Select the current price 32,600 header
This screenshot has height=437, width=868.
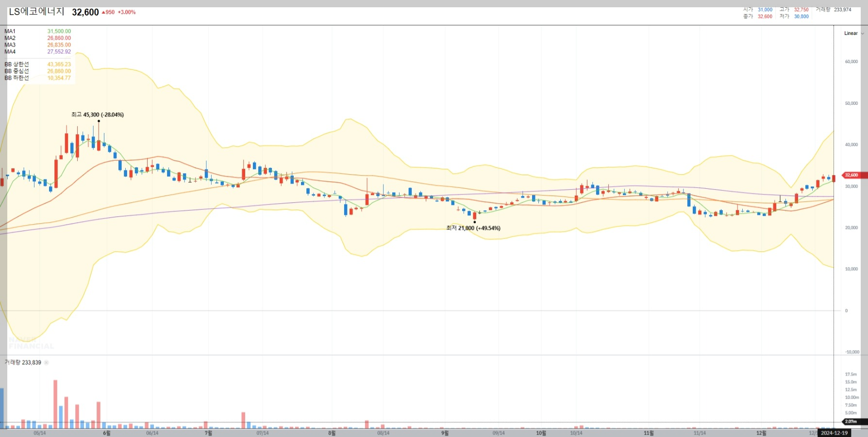(x=85, y=12)
